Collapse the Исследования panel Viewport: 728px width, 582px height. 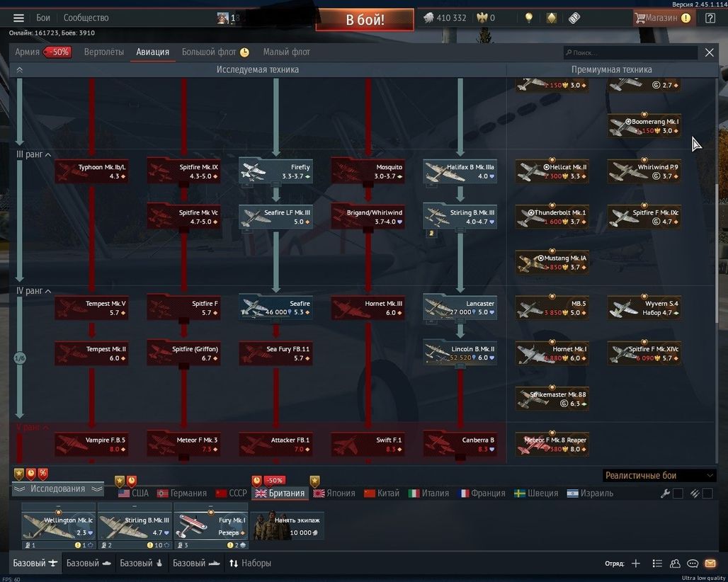pos(57,489)
